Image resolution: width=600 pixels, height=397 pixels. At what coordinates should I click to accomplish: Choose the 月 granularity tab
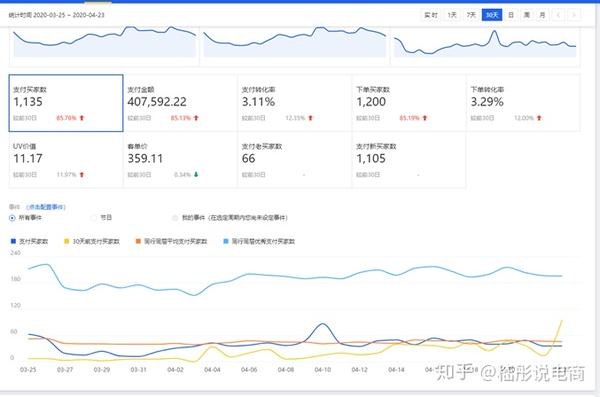tap(542, 15)
